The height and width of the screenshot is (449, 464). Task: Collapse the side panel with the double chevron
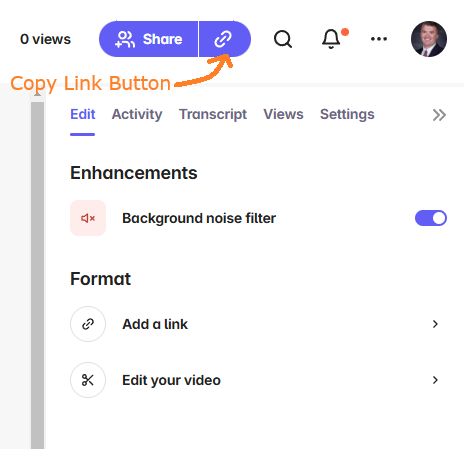[439, 115]
